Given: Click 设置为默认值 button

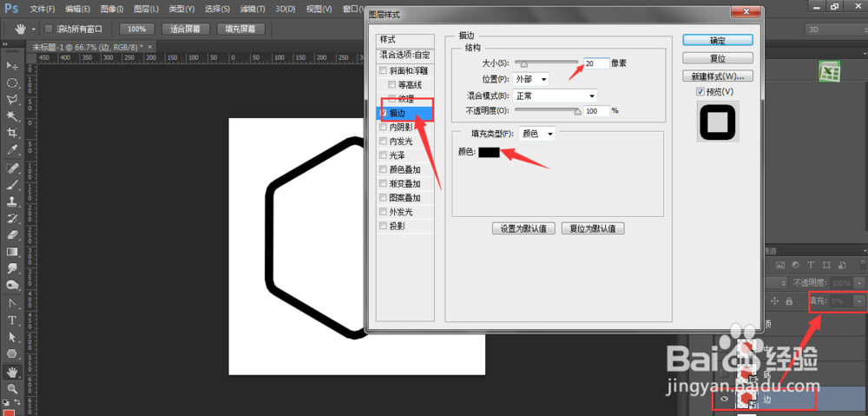Looking at the screenshot, I should (x=523, y=228).
